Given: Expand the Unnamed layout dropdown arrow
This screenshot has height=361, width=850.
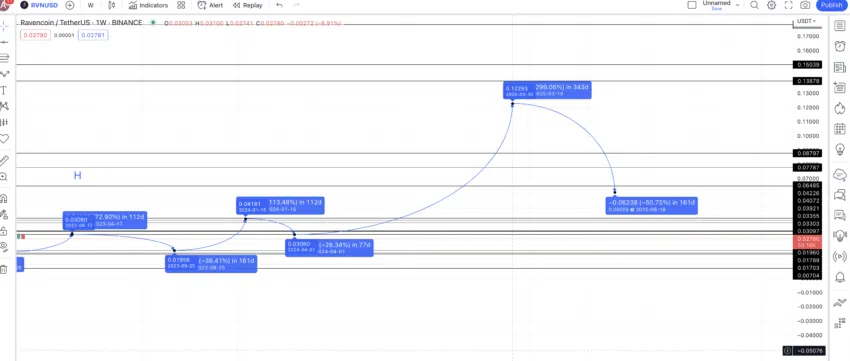Looking at the screenshot, I should click(x=738, y=4).
